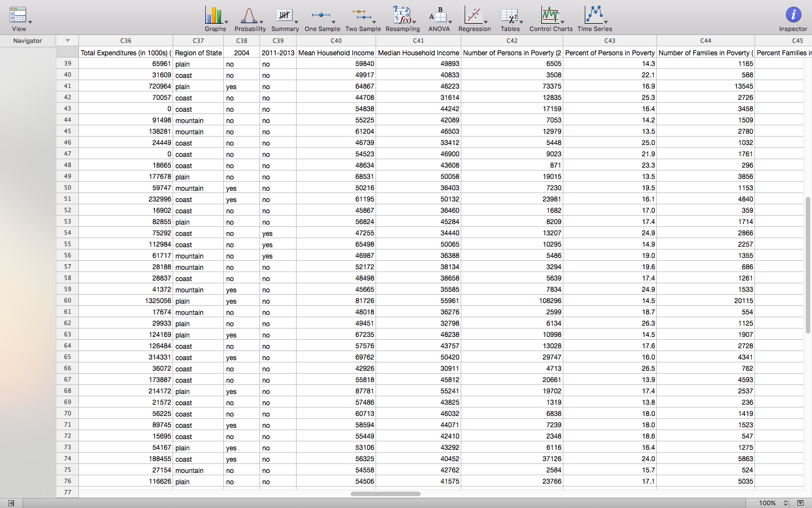
Task: Select the cell with value 116626
Action: 126,481
